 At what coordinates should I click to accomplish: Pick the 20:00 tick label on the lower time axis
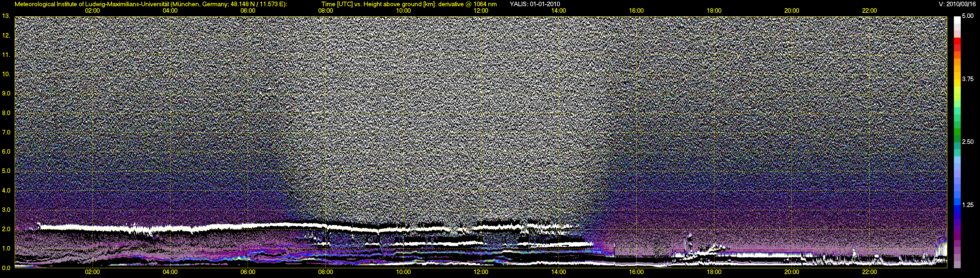pos(792,272)
